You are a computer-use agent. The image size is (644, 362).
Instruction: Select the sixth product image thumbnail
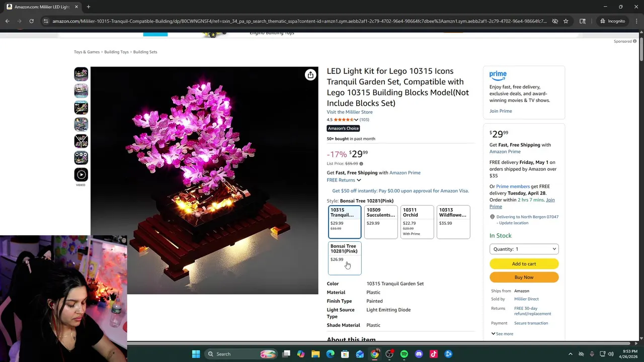pyautogui.click(x=81, y=158)
